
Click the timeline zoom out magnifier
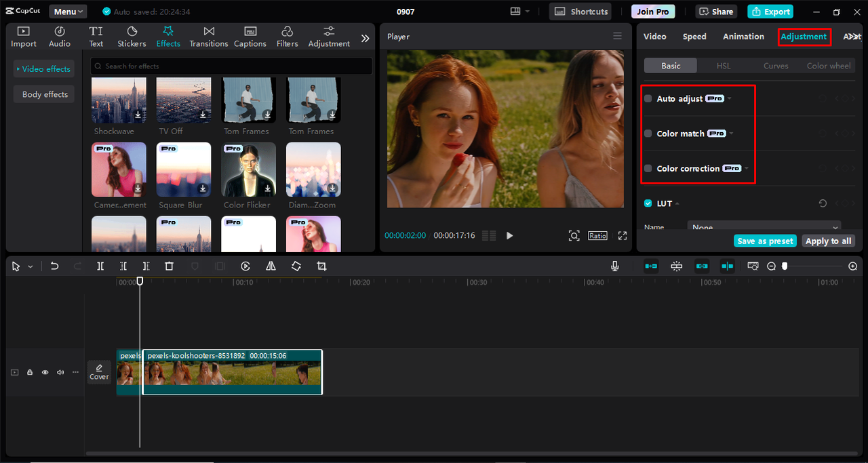pyautogui.click(x=771, y=266)
